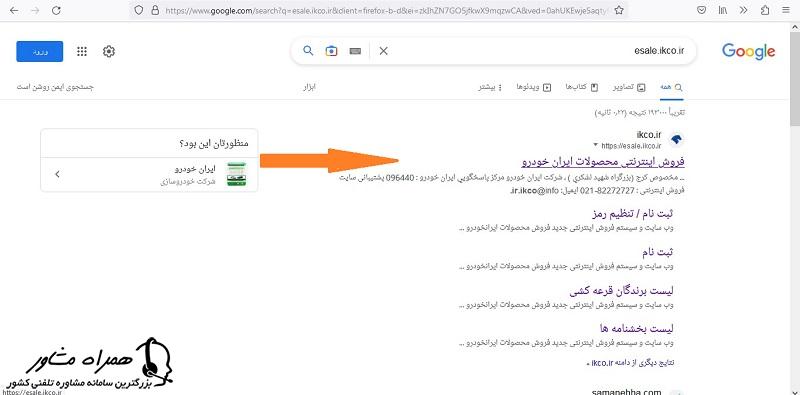Open ایران خودرو suggestion card

(149, 175)
